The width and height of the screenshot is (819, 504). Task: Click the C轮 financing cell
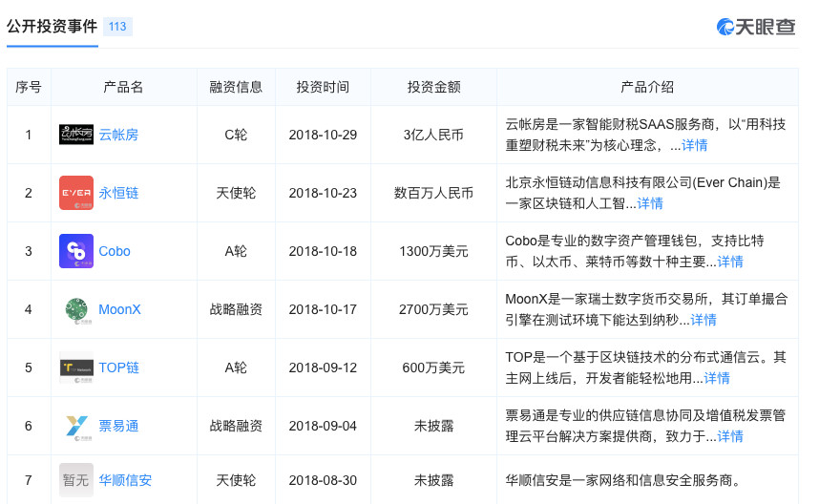coord(236,135)
